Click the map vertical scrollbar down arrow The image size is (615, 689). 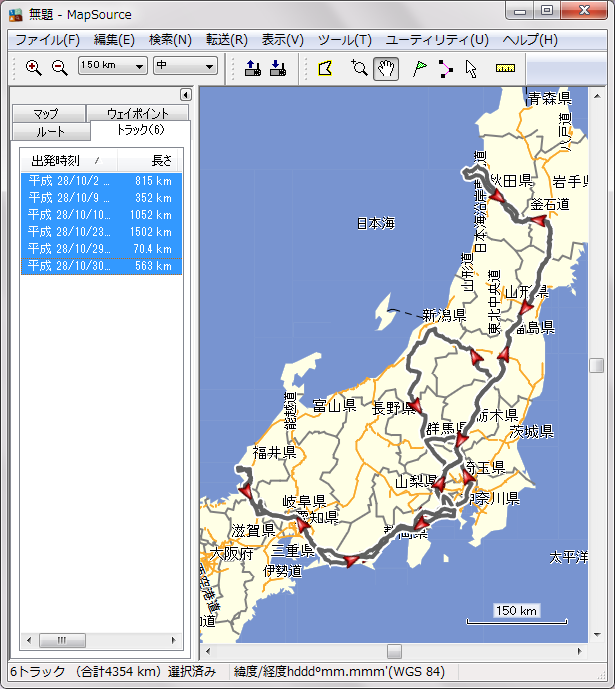point(597,634)
